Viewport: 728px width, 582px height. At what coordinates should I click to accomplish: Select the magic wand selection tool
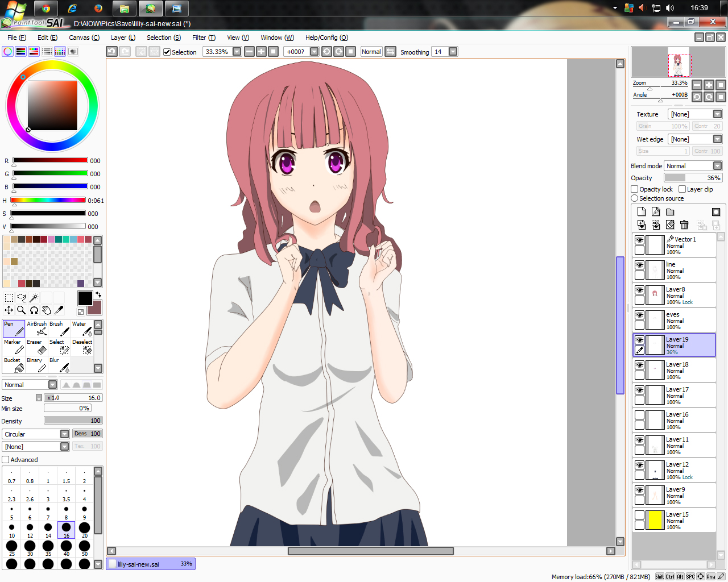pyautogui.click(x=34, y=297)
